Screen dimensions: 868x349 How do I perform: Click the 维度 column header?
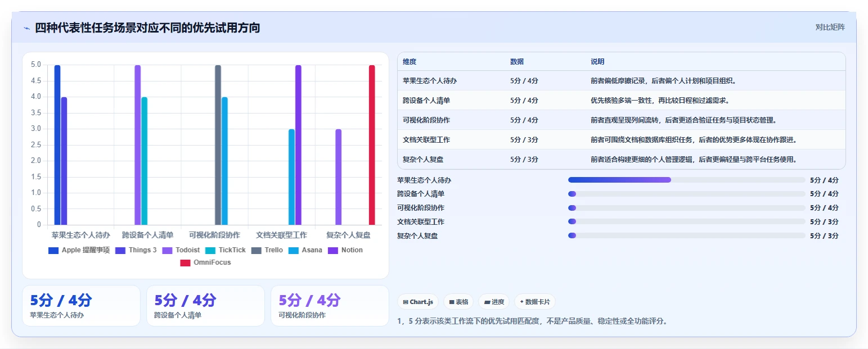[x=410, y=62]
